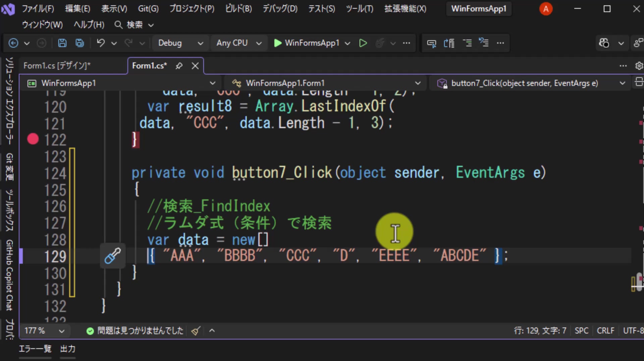
Task: Open the WinFormsApp1.Form1 type dropdown
Action: pos(327,83)
